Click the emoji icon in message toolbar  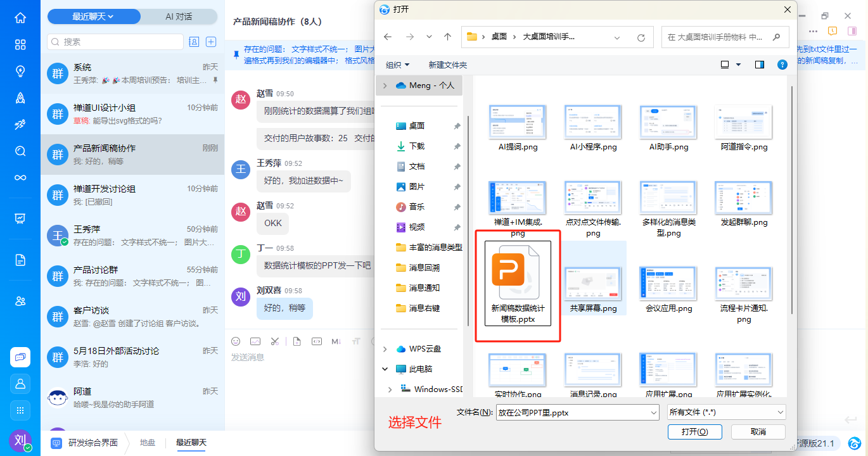[x=236, y=341]
